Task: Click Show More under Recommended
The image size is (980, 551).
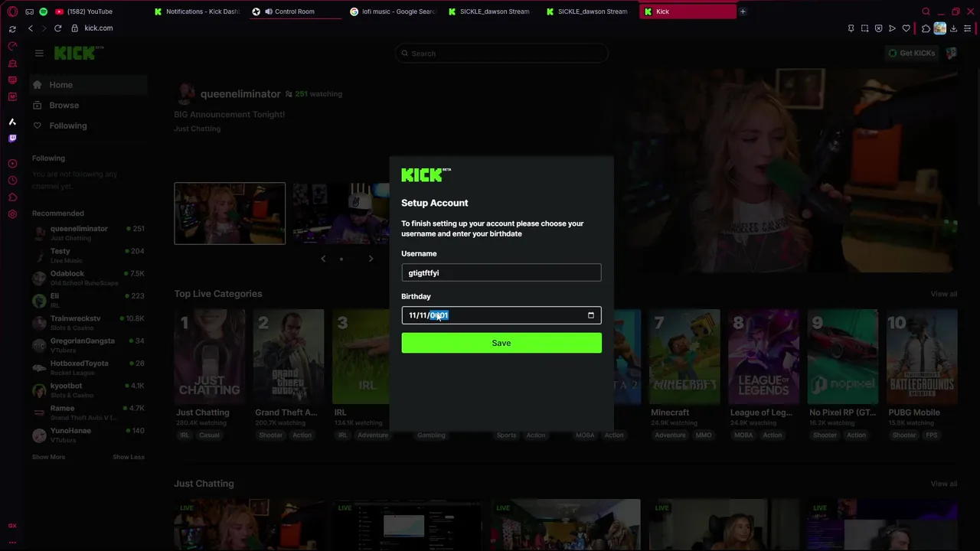Action: pos(48,457)
